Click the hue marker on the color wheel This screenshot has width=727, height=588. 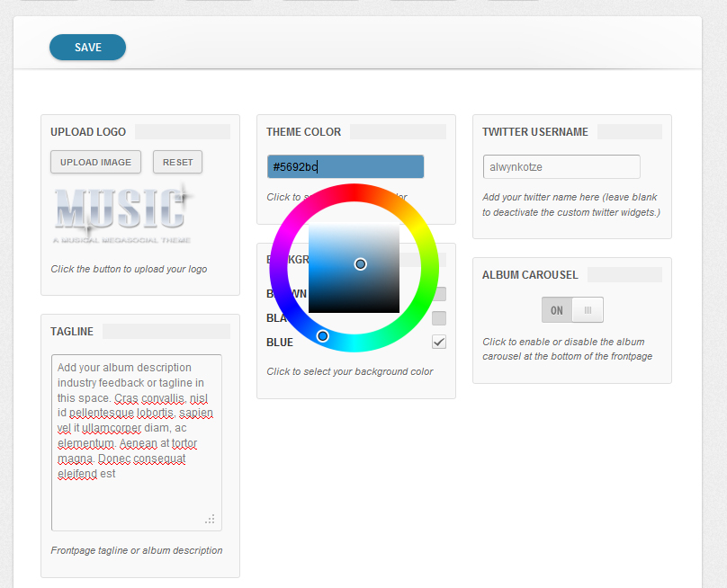(323, 336)
